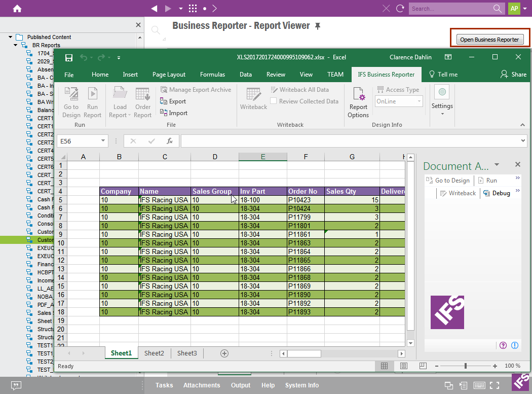Screen dimensions: 532x394
Task: Collapse Published Content tree node
Action: [x=11, y=37]
